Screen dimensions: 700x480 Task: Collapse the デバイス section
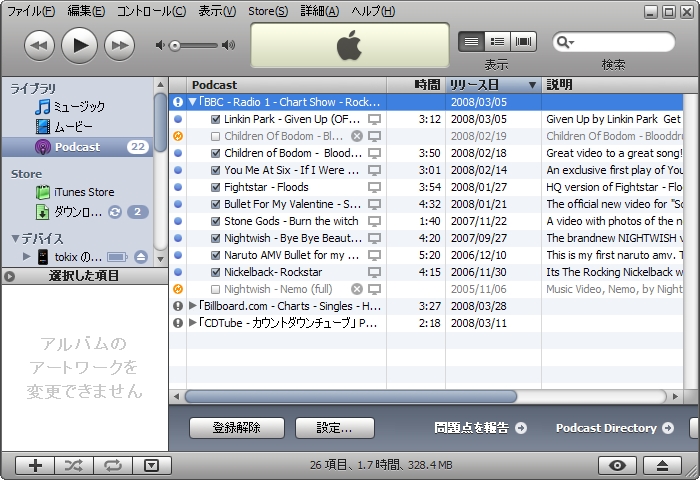(x=15, y=238)
